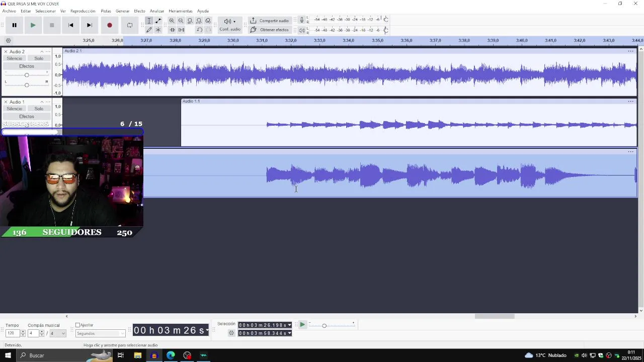Viewport: 644px width, 362px height.
Task: Click the Tempo input field
Action: tap(13, 333)
